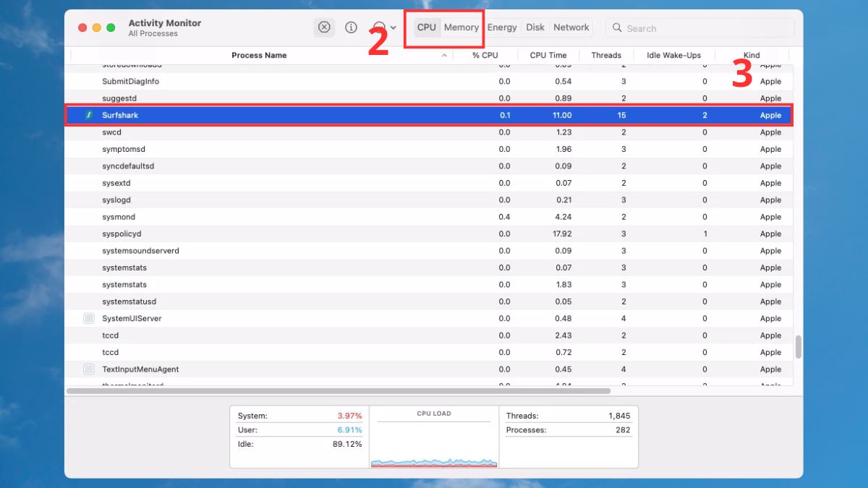The image size is (868, 488).
Task: Click the TextInputMenuAgent process icon
Action: [x=89, y=369]
